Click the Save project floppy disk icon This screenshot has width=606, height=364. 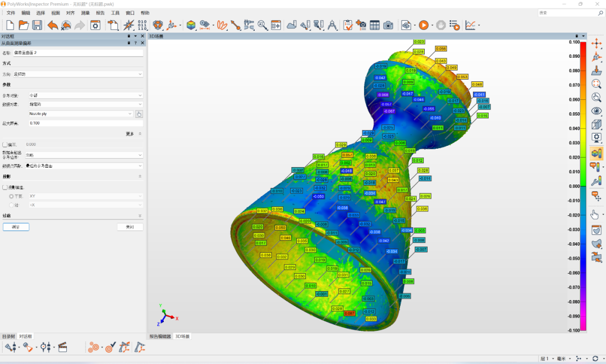(37, 25)
